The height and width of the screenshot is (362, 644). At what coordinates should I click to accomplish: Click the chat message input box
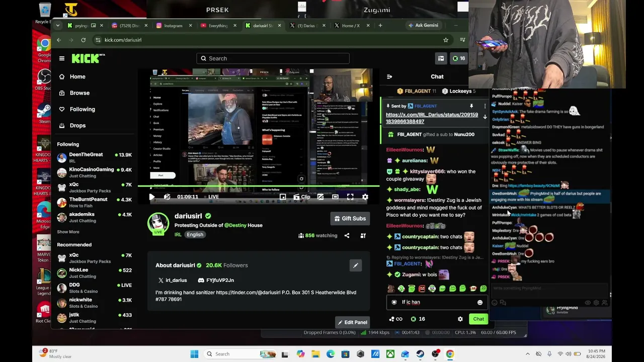436,302
